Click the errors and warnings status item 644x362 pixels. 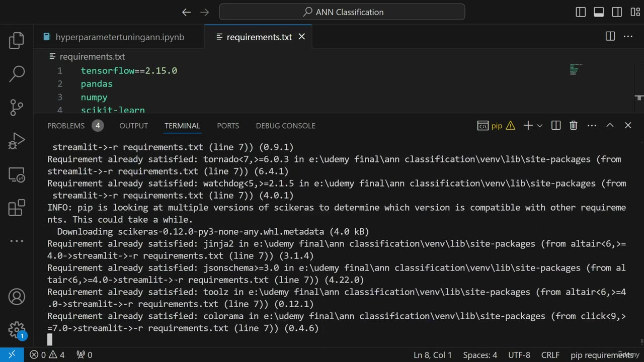pyautogui.click(x=47, y=355)
